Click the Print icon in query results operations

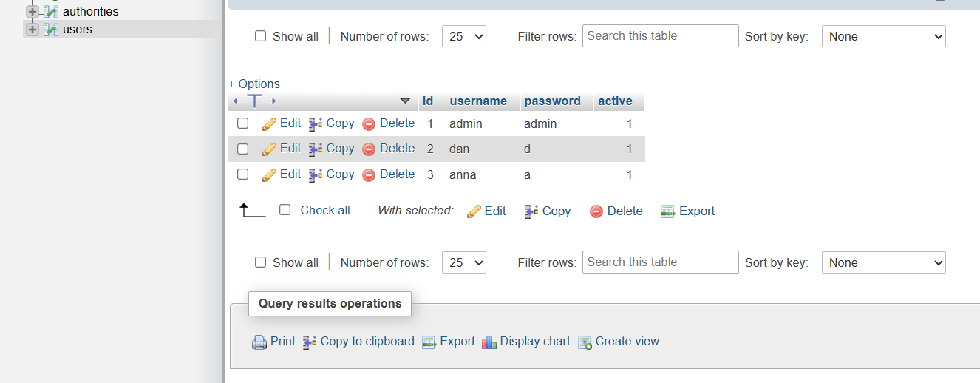point(259,342)
